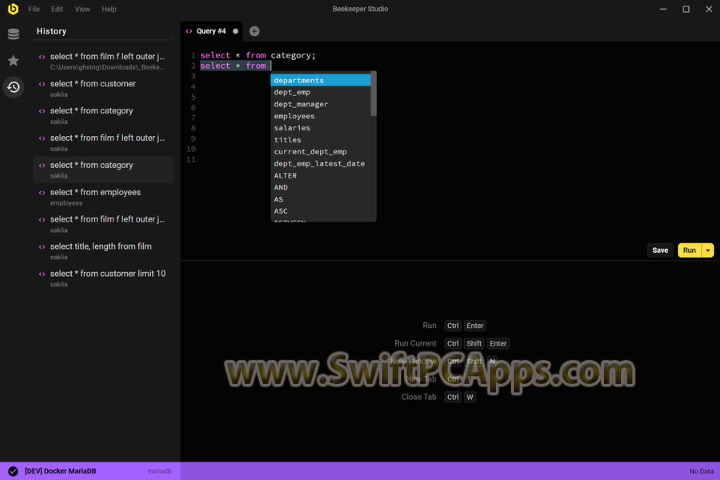720x480 pixels.
Task: Click '[DEV] Docker MariaDB' connection name
Action: point(60,471)
